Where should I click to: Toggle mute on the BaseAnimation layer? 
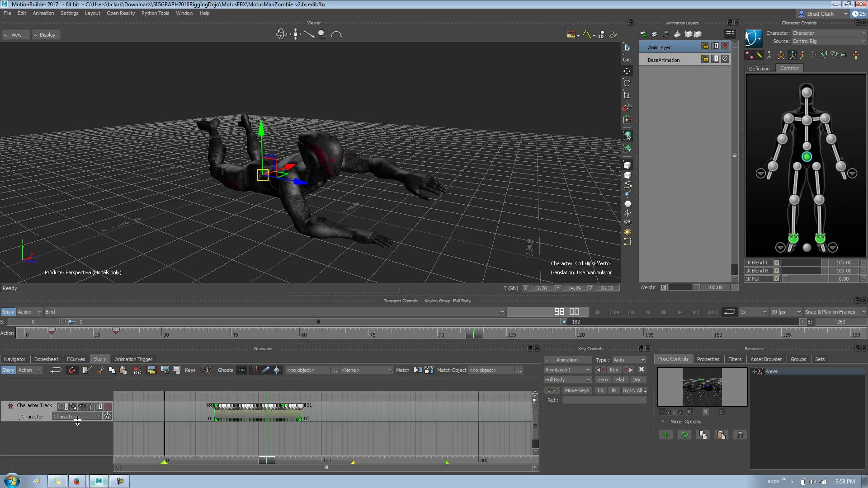(x=725, y=59)
